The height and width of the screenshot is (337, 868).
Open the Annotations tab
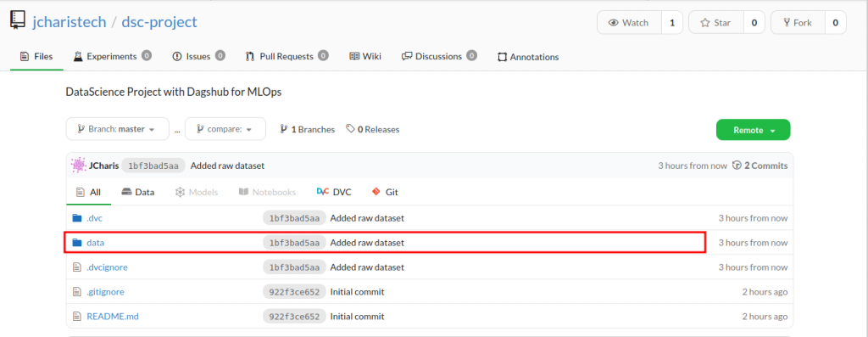528,57
